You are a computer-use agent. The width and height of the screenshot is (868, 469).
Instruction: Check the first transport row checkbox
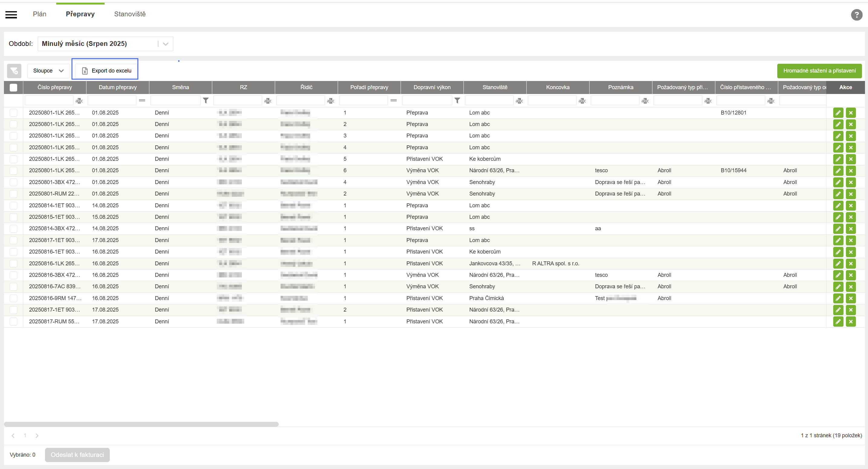click(x=14, y=113)
